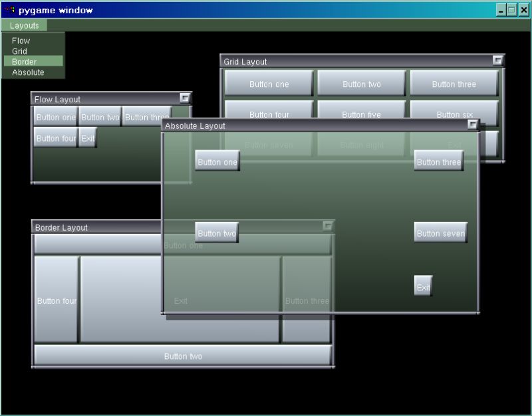The width and height of the screenshot is (532, 416).
Task: Toggle the shade button on Border Layout window
Action: pos(328,227)
